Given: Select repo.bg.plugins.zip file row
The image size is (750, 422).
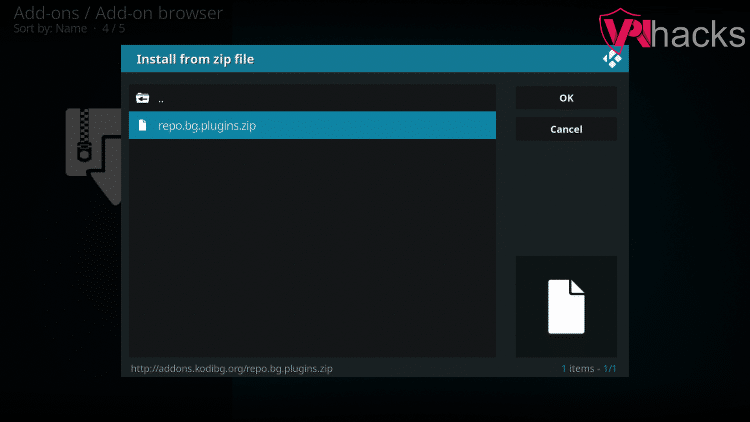Looking at the screenshot, I should (312, 125).
